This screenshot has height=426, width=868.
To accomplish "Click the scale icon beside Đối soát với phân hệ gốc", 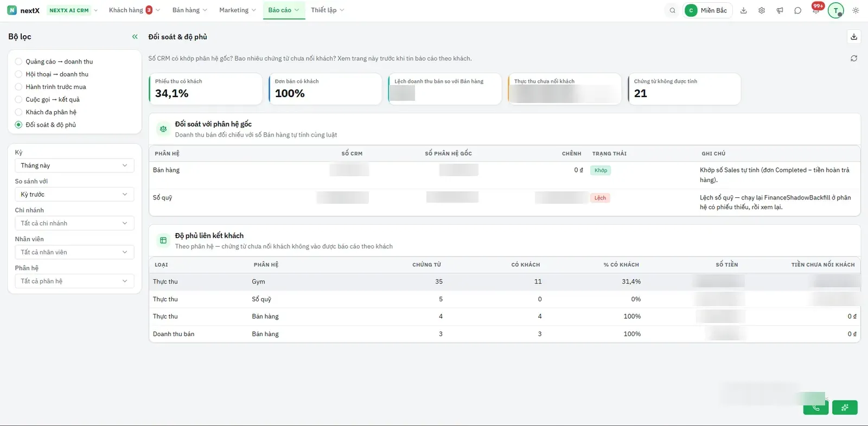I will (163, 129).
